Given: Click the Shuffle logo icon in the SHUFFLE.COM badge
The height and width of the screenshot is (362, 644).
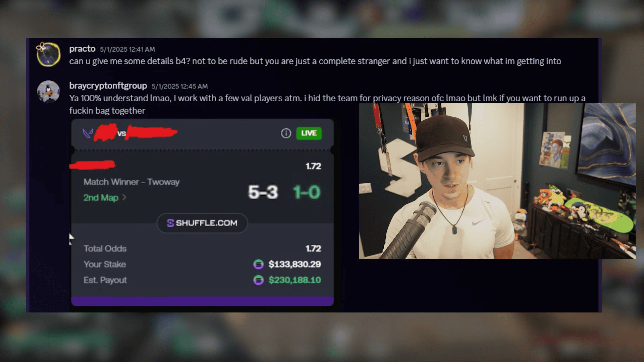Looking at the screenshot, I should click(x=170, y=223).
